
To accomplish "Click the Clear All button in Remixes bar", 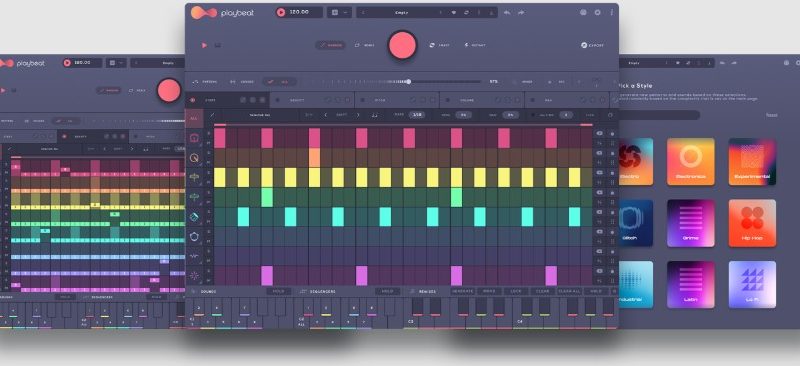I will tap(569, 291).
